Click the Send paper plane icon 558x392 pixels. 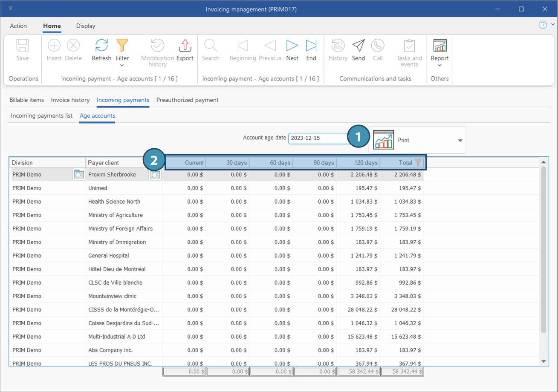[x=358, y=46]
